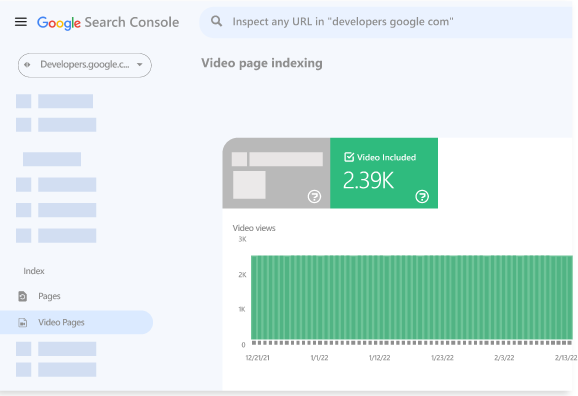The image size is (578, 396).
Task: Focus the Inspect any URL search field
Action: coord(386,22)
